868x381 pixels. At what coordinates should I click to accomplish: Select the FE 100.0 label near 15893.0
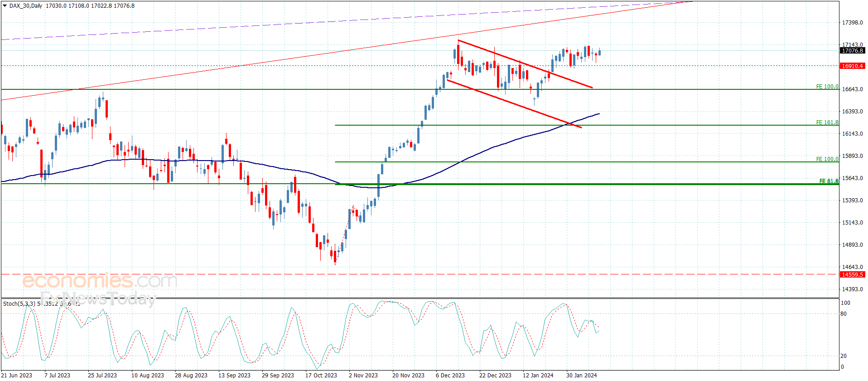click(x=827, y=159)
